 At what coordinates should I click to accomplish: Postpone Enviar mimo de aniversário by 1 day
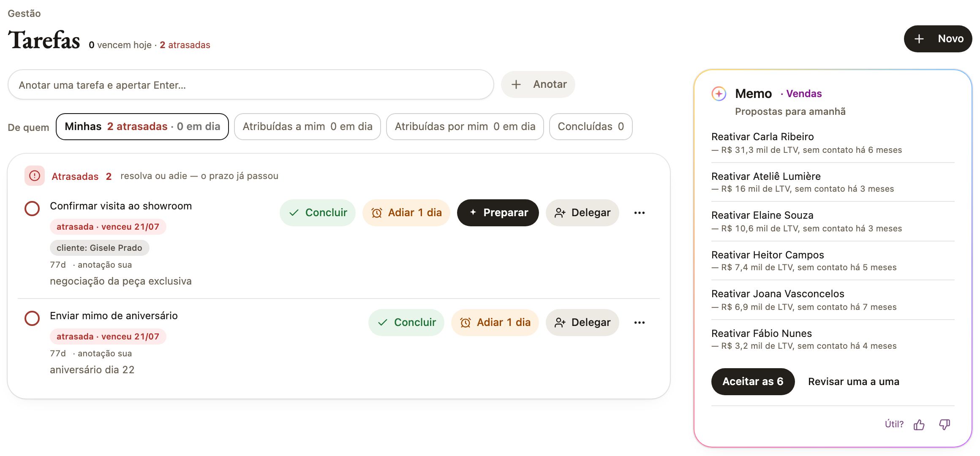pos(495,323)
